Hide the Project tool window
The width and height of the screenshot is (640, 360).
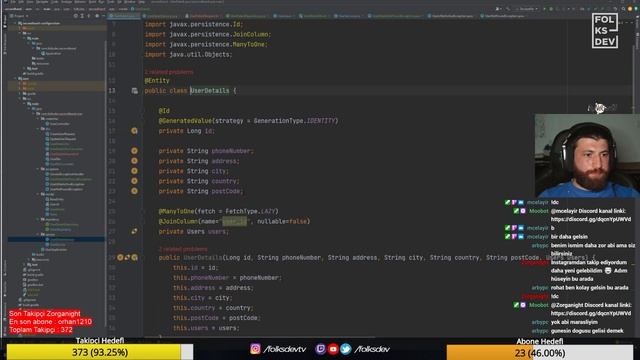pos(103,16)
